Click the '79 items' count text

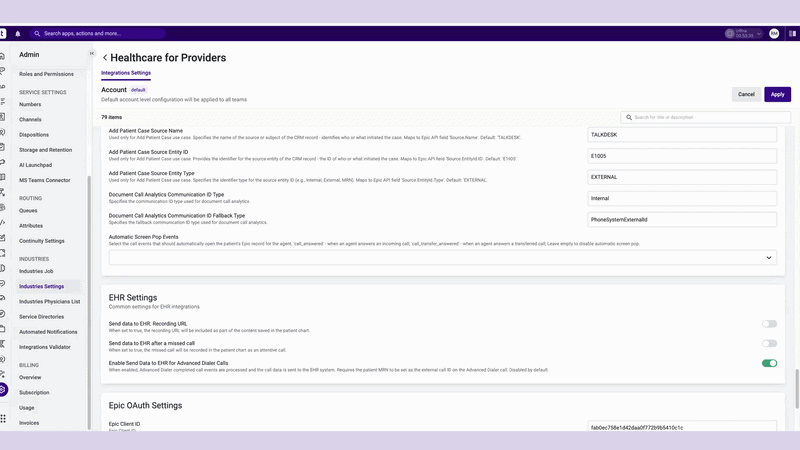(x=111, y=117)
